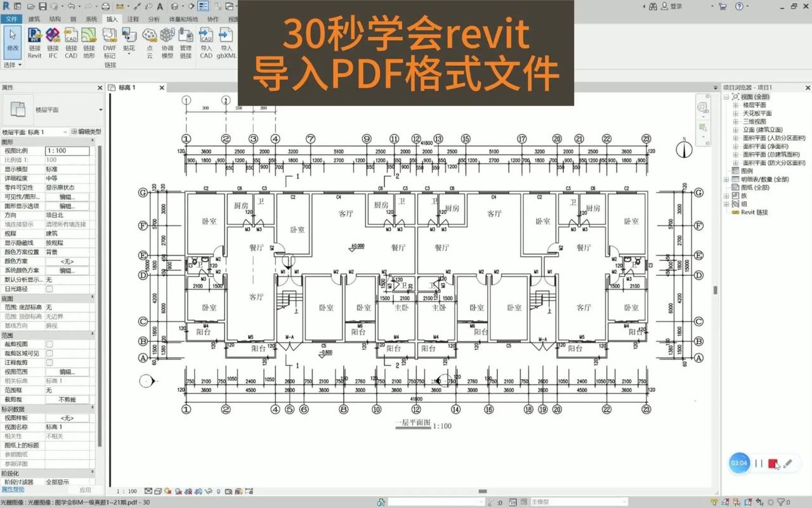The height and width of the screenshot is (508, 812).
Task: Click the 视图范围 编辑... button
Action: pyautogui.click(x=67, y=372)
